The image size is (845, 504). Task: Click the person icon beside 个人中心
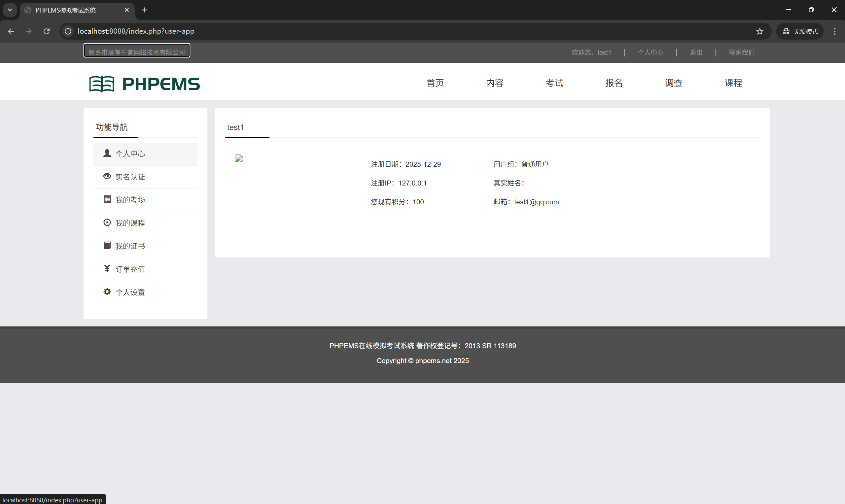tap(107, 153)
